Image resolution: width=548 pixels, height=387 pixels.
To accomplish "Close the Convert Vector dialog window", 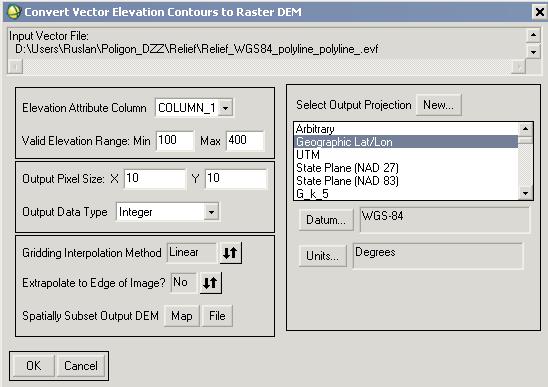I will pyautogui.click(x=540, y=12).
